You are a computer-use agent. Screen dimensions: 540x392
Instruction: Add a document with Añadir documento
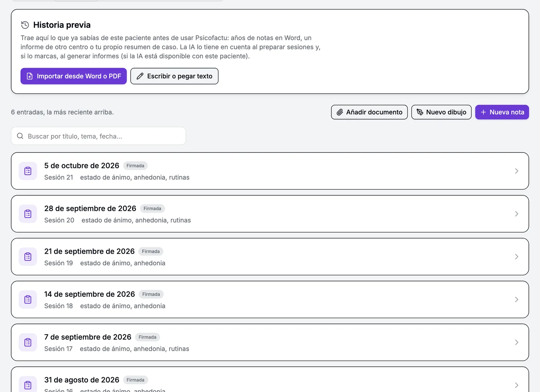(x=369, y=112)
